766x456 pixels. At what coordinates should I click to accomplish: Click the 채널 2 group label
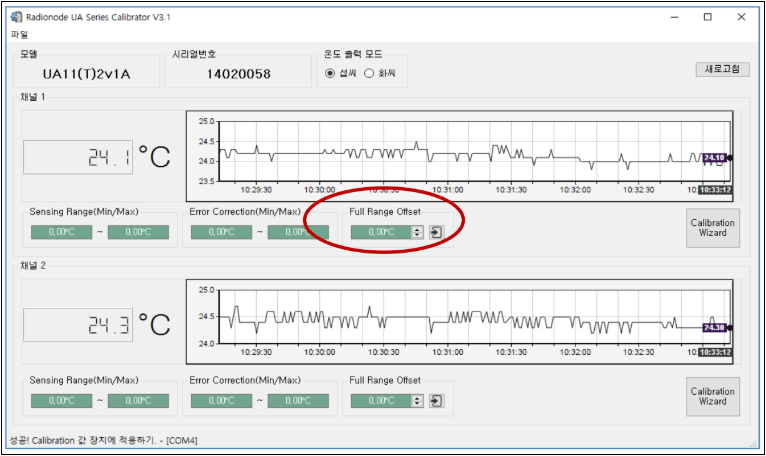(33, 266)
